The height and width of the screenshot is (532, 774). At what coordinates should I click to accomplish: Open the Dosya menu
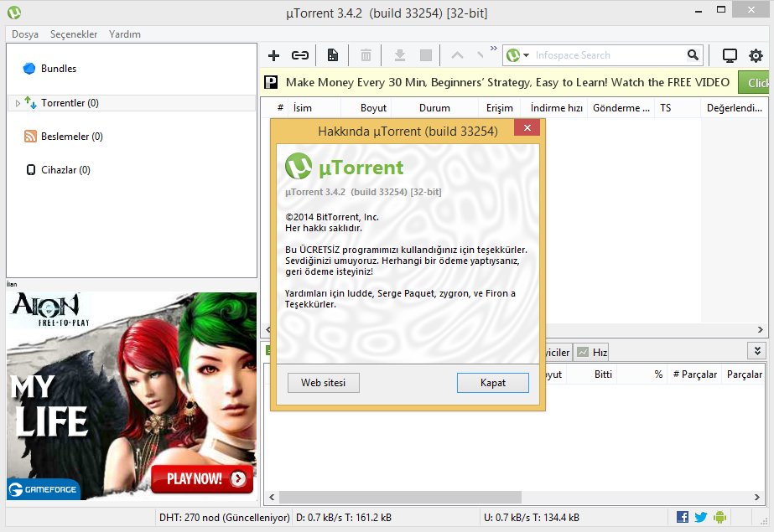25,34
